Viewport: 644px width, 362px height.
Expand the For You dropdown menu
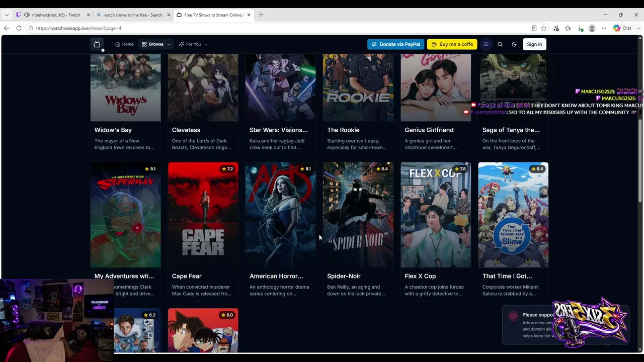193,44
